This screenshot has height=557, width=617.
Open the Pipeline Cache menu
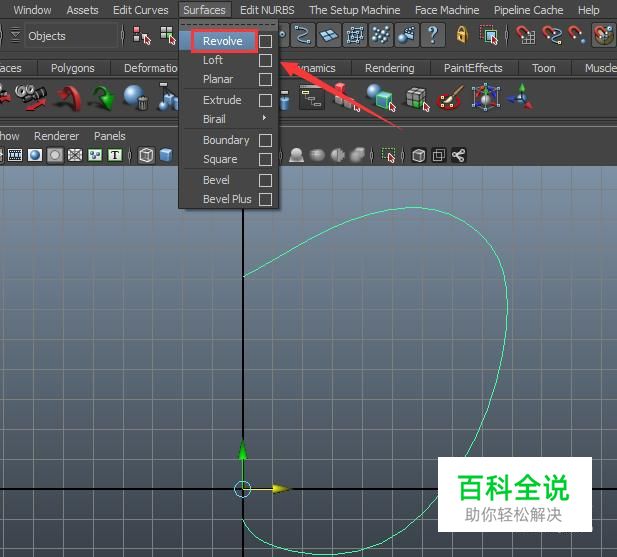click(528, 10)
